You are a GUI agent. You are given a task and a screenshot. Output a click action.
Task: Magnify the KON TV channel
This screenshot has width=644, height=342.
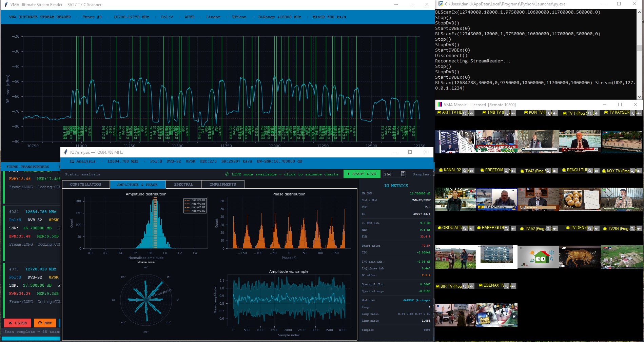pos(548,113)
